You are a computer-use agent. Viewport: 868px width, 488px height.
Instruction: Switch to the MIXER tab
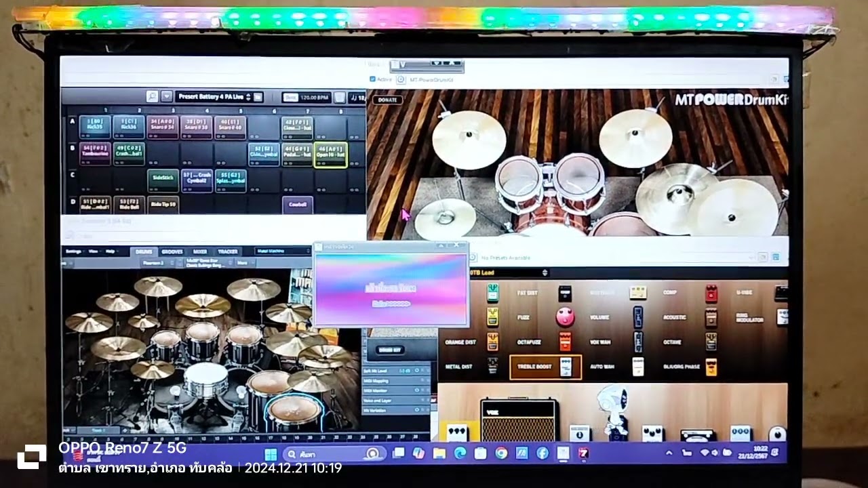[x=200, y=251]
